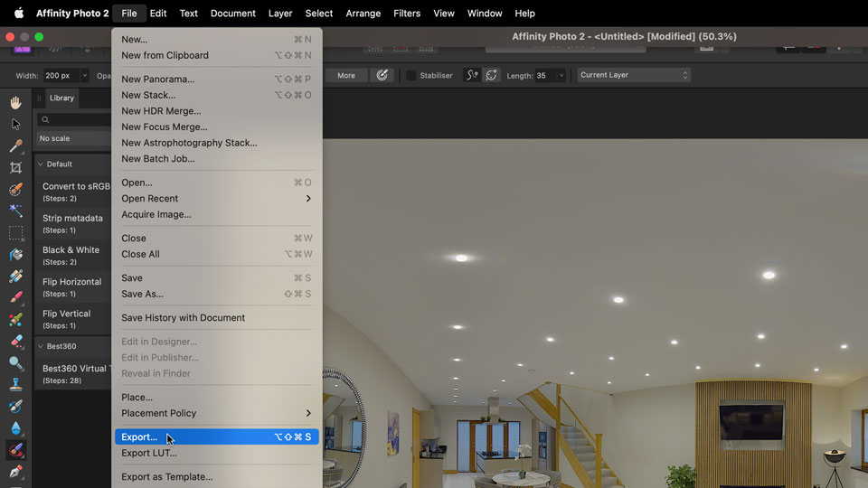Select the Colour Picker eyedropper tool

pos(15,145)
